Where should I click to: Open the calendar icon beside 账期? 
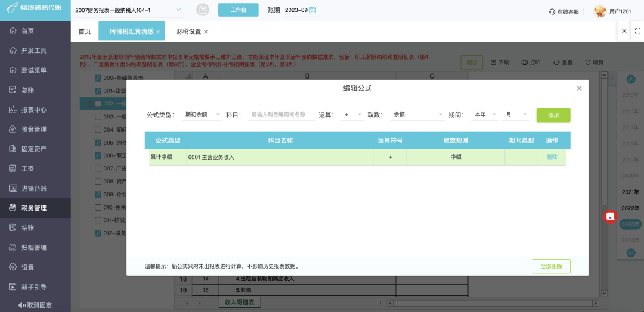313,10
